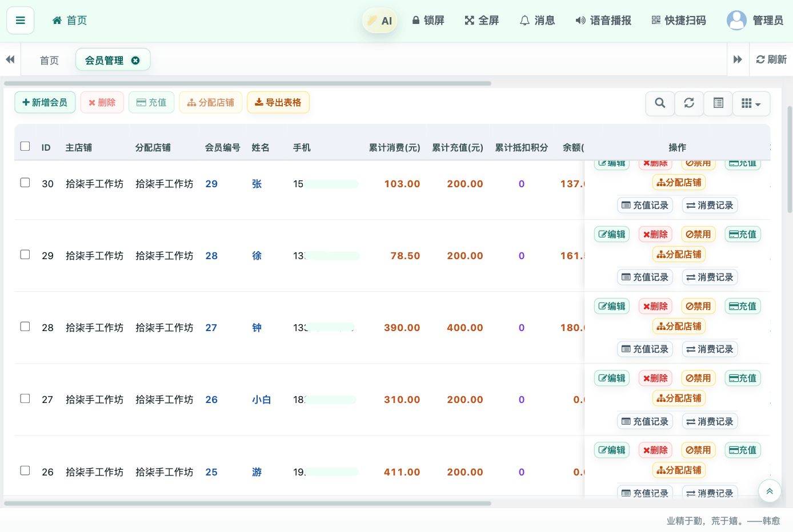
Task: Select the checkbox for ID 27
Action: tap(25, 398)
